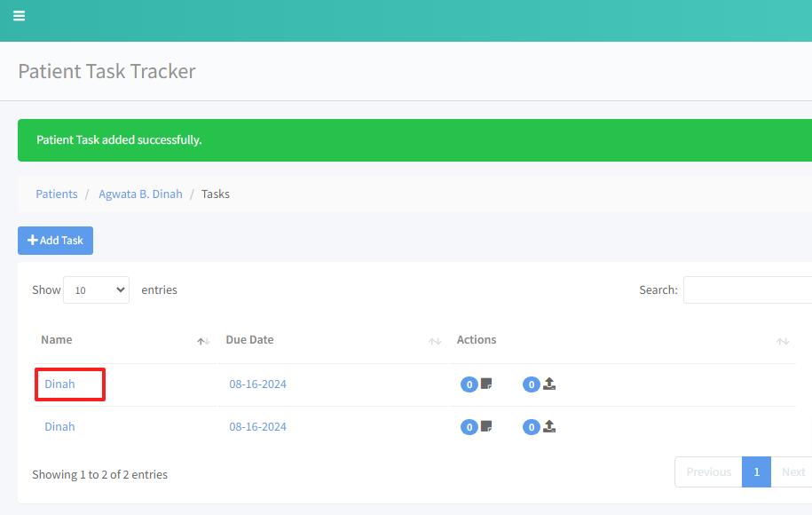Open the first Dinah task link
The width and height of the screenshot is (812, 515).
point(59,384)
